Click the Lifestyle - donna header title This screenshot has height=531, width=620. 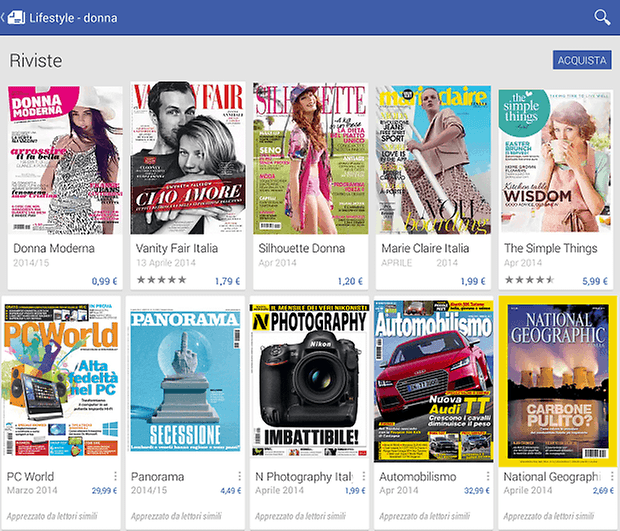pyautogui.click(x=73, y=18)
